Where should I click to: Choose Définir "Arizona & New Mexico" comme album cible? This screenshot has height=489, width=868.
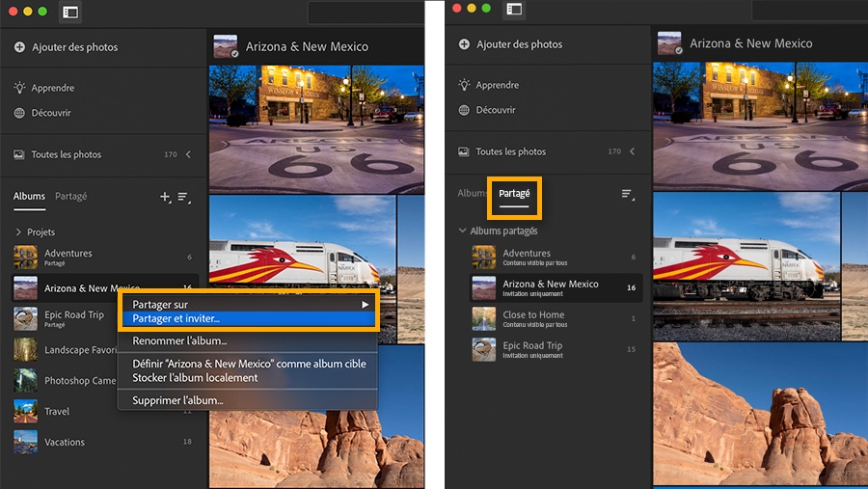pyautogui.click(x=248, y=364)
